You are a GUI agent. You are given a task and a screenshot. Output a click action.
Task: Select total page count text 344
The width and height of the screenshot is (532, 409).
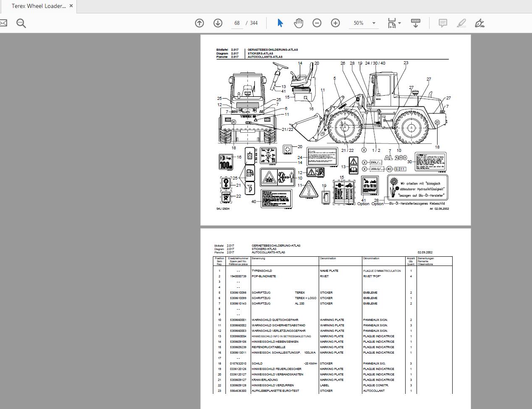[x=253, y=23]
